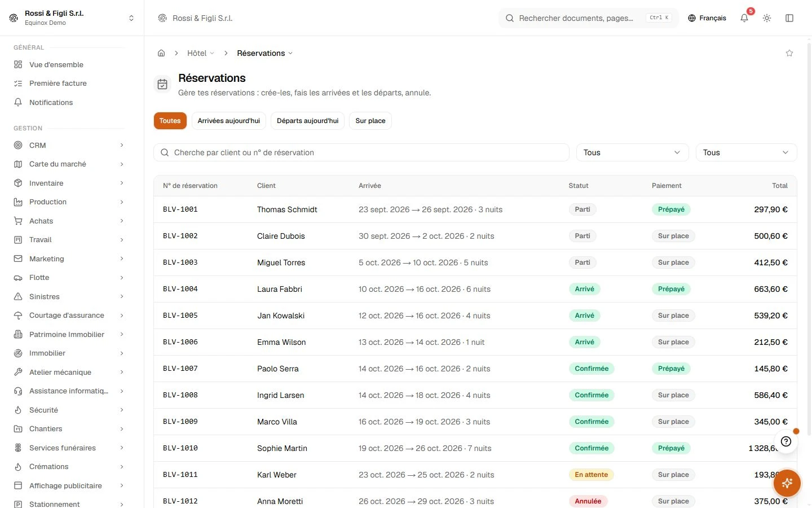Expand the Immobilier sidebar section
The width and height of the screenshot is (812, 508).
pos(69,353)
